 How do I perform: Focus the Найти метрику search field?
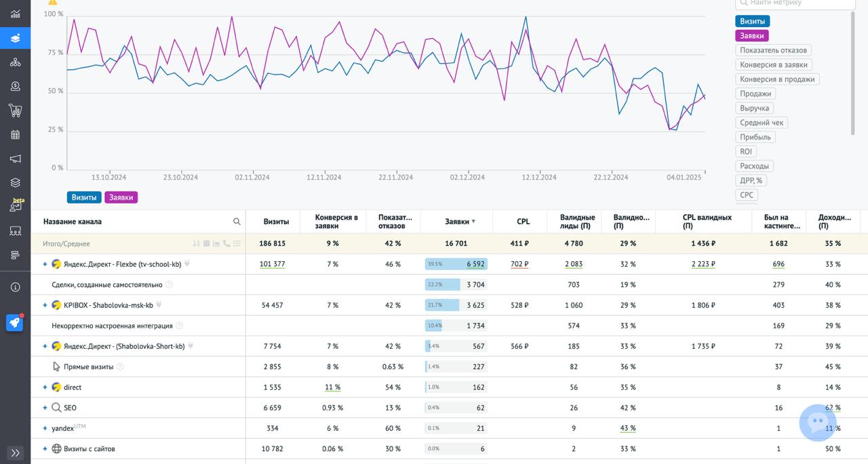(795, 3)
